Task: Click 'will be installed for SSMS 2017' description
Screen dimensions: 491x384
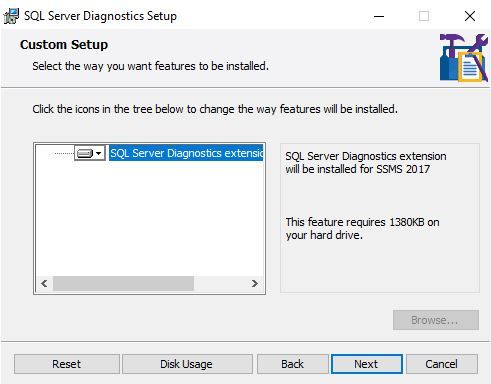Action: pos(357,169)
